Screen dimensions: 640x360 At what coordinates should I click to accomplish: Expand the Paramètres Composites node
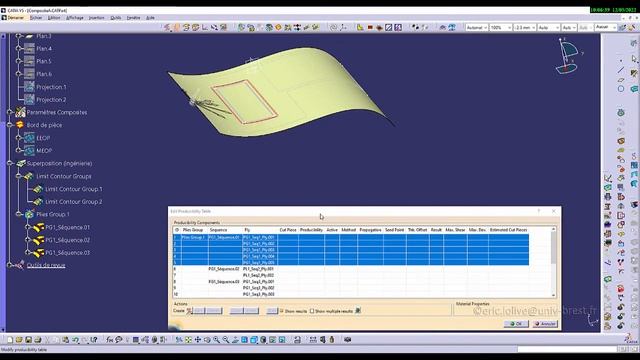click(9, 112)
